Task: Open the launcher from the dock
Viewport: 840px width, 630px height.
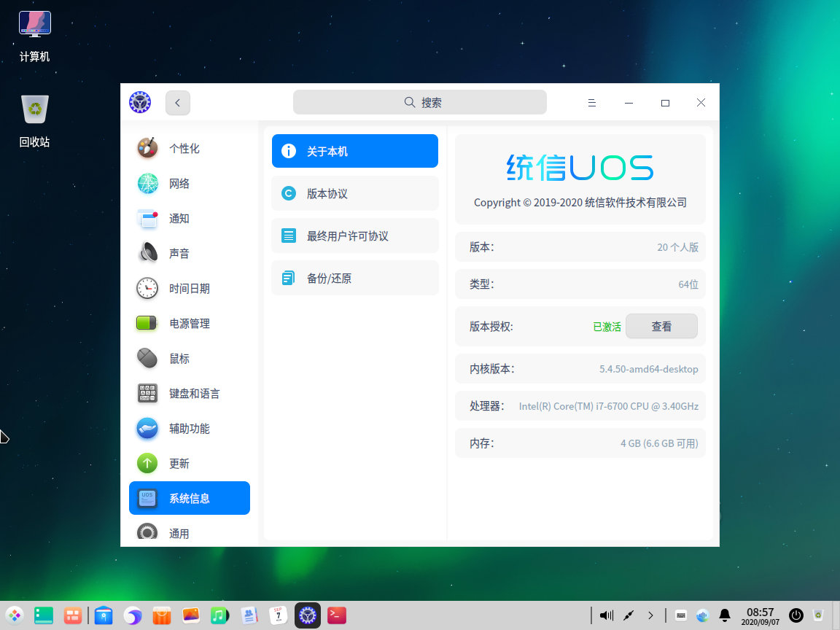Action: 15,615
